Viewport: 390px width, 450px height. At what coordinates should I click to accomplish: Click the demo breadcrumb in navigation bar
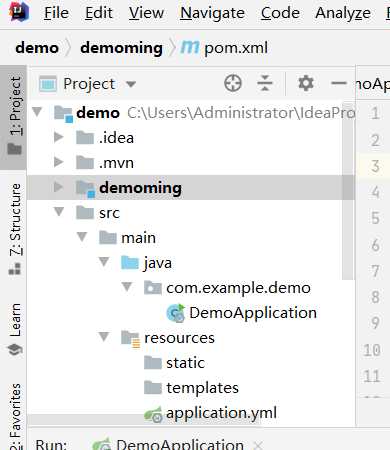(x=37, y=48)
